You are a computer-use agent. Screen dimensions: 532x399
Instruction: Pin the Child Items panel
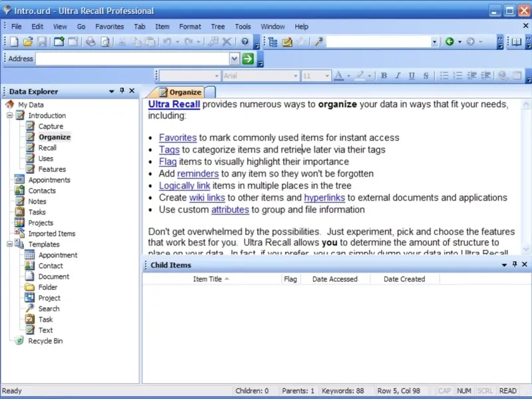coord(515,264)
